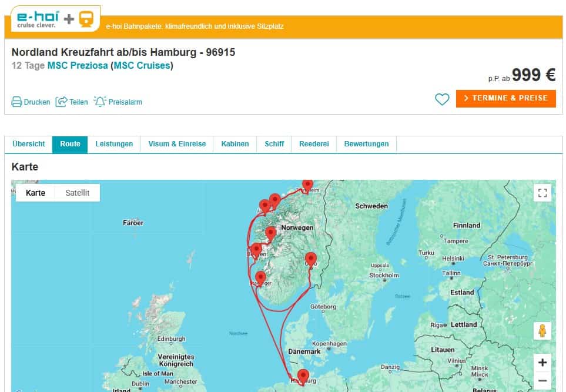Switch map to Satellit view

pyautogui.click(x=77, y=193)
